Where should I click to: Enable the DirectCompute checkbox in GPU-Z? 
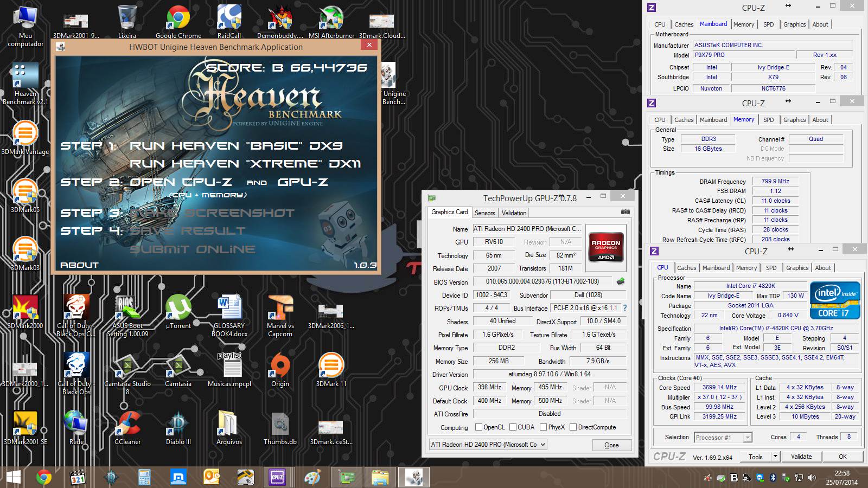[573, 427]
